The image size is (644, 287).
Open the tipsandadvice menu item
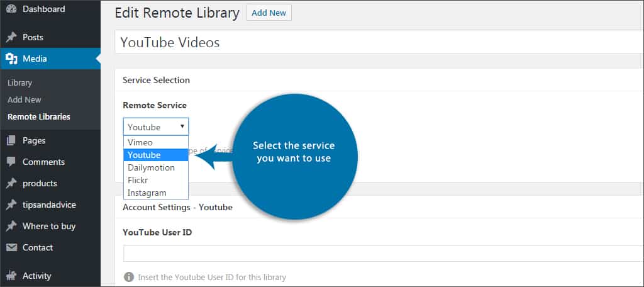coord(50,205)
